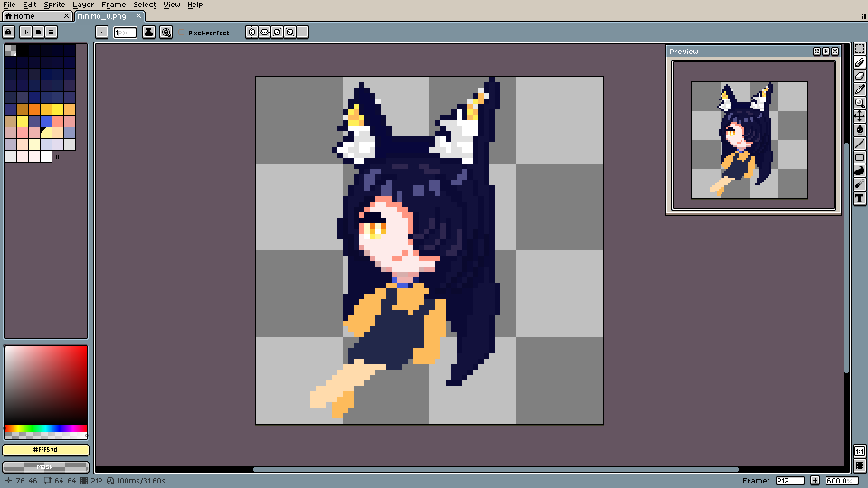Open the Sprite menu
The height and width of the screenshot is (488, 868).
coord(55,5)
